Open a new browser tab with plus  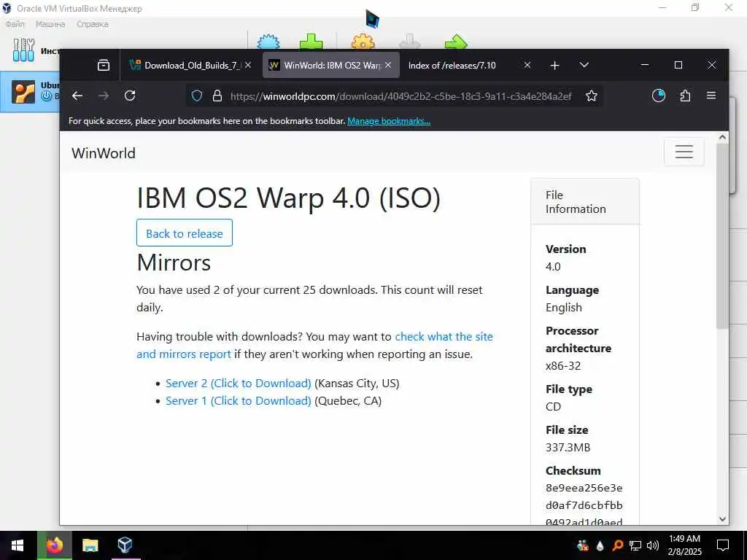[554, 65]
